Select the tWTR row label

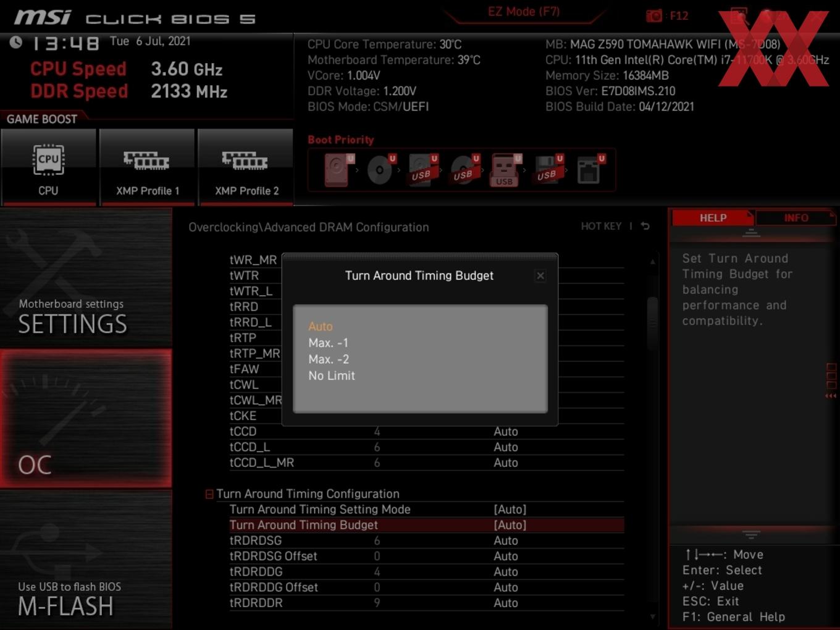tap(245, 275)
